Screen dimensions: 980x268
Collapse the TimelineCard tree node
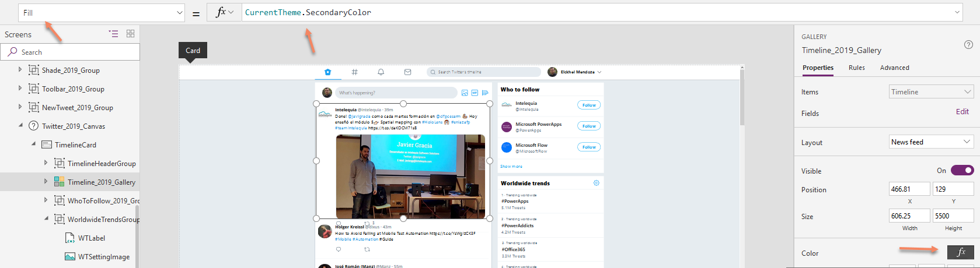point(33,144)
